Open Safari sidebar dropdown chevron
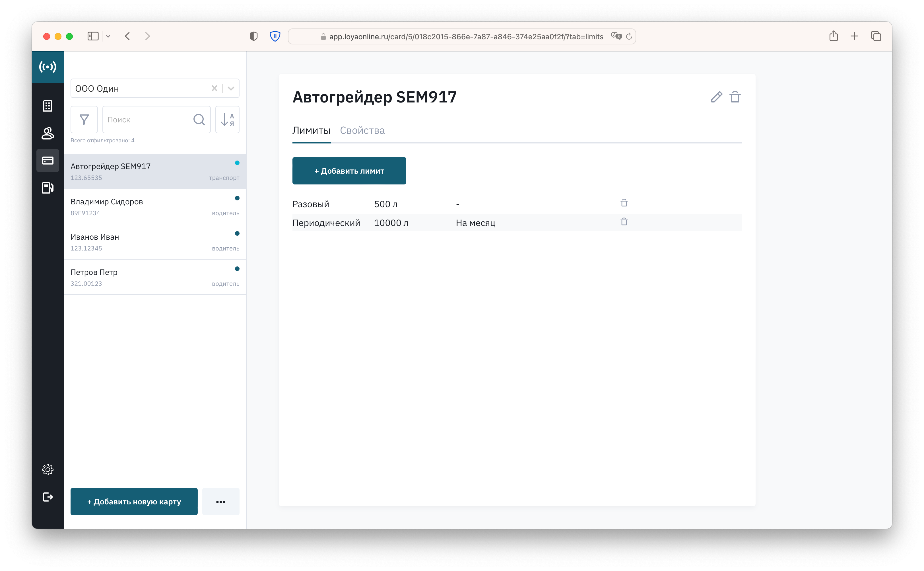This screenshot has height=571, width=924. tap(108, 36)
